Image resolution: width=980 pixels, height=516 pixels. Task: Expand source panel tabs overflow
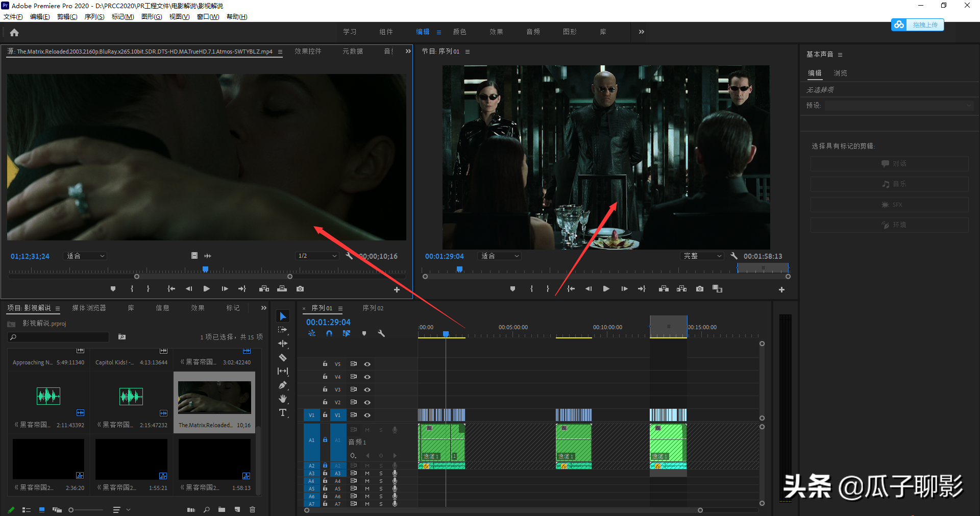click(x=408, y=51)
